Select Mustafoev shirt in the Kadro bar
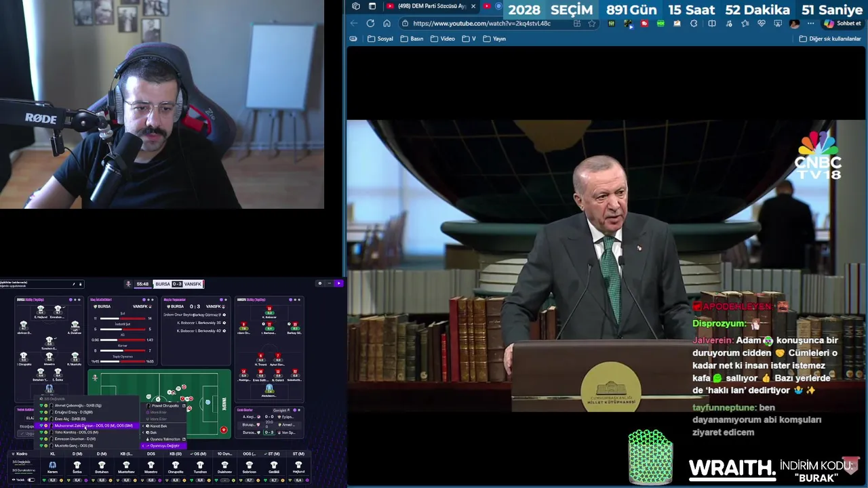This screenshot has height=488, width=868. (126, 465)
